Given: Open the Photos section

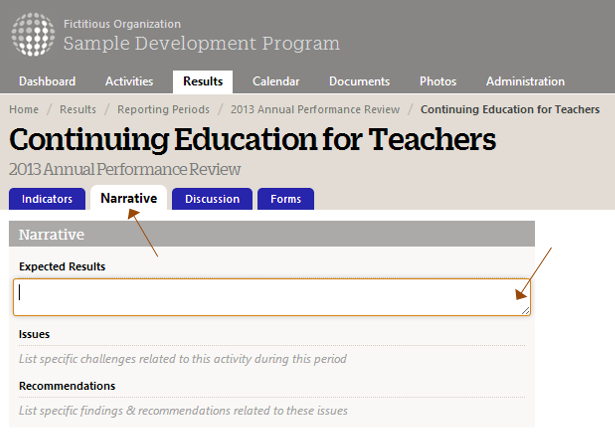Looking at the screenshot, I should (438, 82).
